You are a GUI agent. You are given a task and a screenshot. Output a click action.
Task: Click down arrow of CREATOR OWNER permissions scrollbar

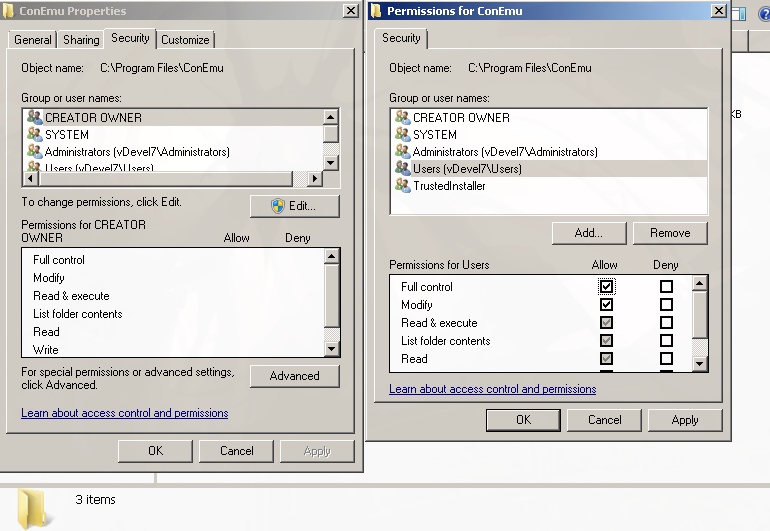332,349
